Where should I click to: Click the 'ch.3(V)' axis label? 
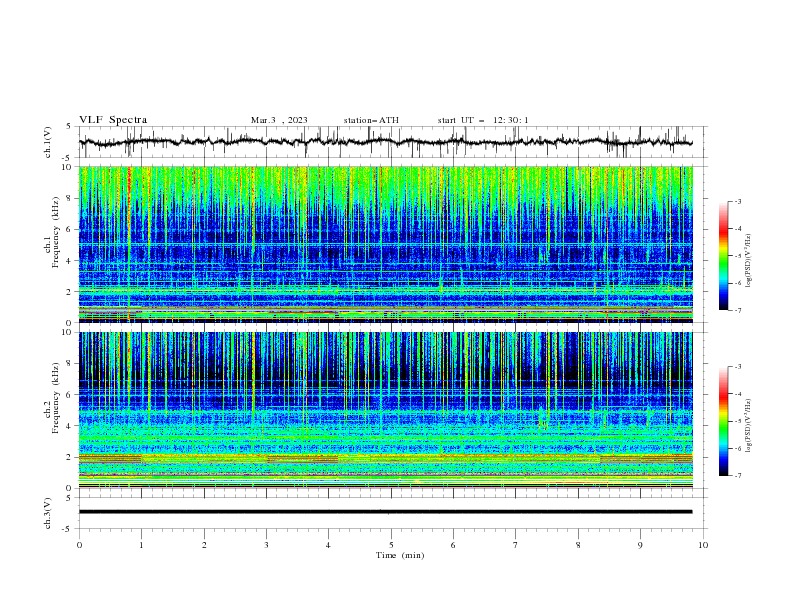point(48,513)
